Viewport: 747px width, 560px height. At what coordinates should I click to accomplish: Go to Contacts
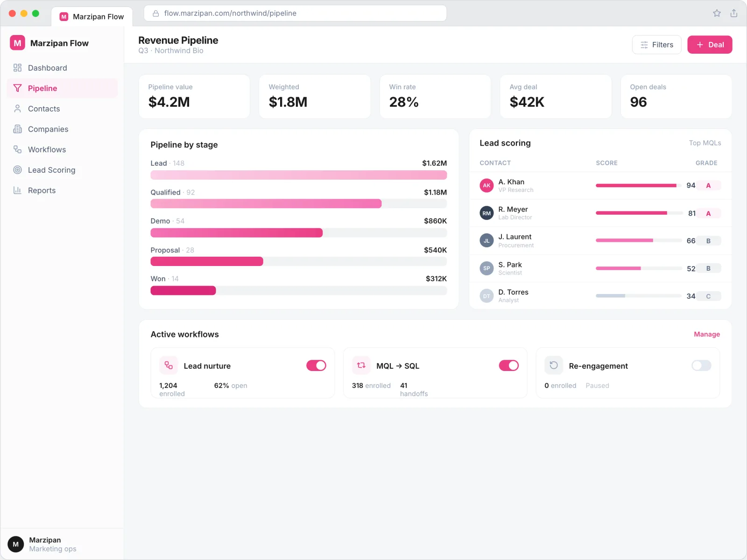coord(62,109)
